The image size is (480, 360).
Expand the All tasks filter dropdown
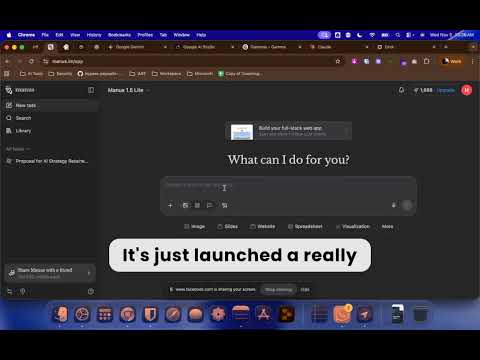18,149
